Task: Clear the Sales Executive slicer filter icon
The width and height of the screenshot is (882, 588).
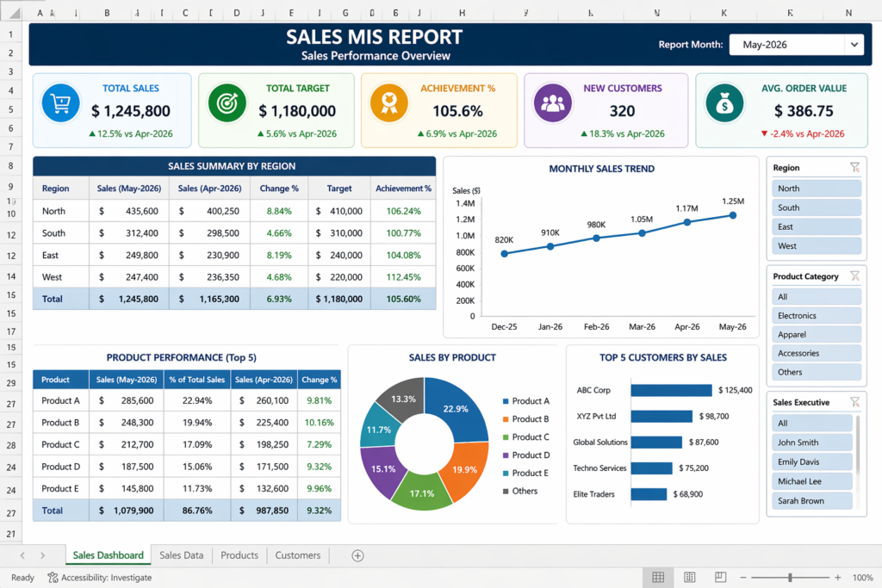Action: (x=854, y=402)
